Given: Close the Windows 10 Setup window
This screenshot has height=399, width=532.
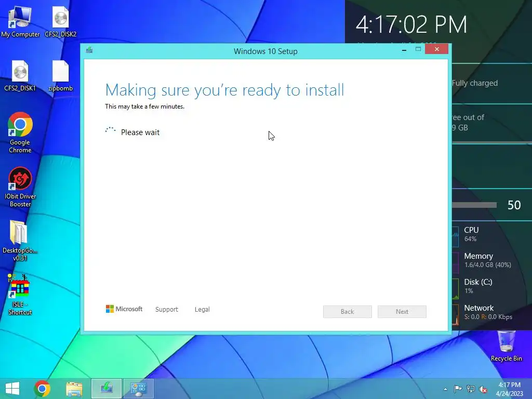Looking at the screenshot, I should (436, 49).
